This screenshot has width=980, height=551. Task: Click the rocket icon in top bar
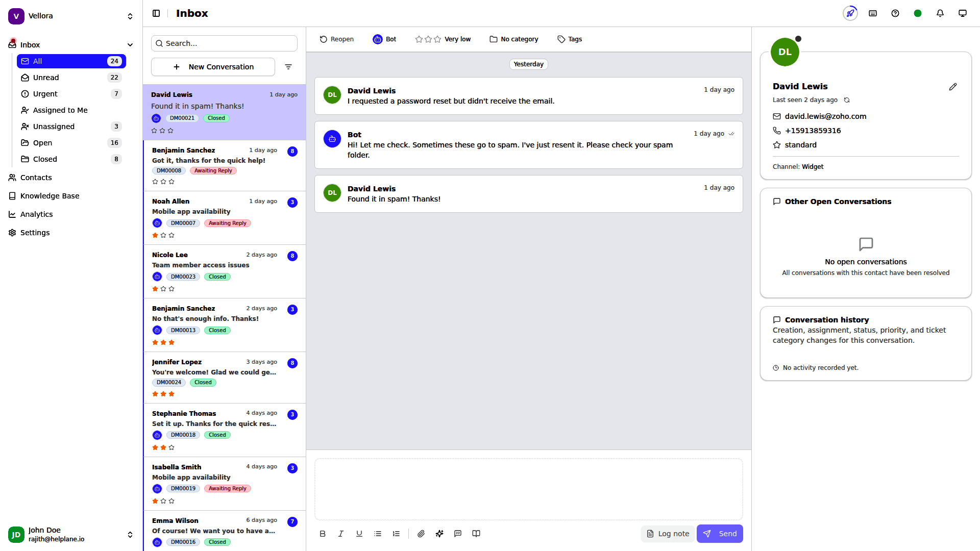click(x=850, y=13)
